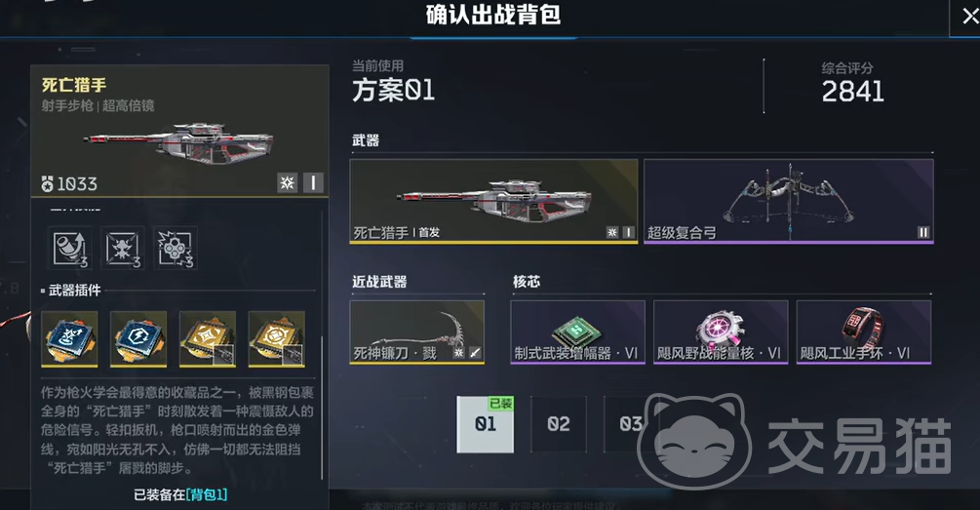Switch to loadout plan 03
980x510 pixels.
[x=631, y=424]
